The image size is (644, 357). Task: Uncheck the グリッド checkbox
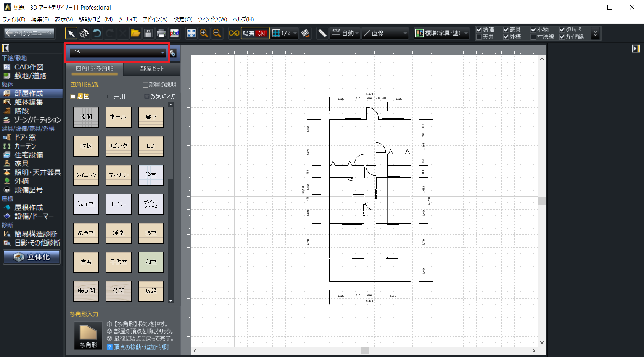tap(562, 30)
